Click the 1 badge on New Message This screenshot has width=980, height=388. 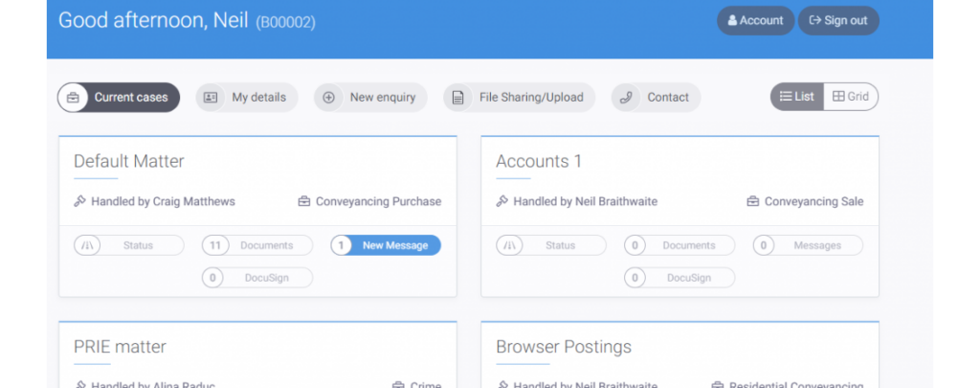[342, 245]
